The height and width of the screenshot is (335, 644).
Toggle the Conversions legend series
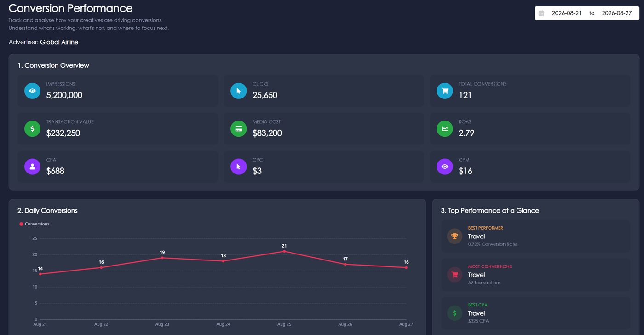pos(34,224)
